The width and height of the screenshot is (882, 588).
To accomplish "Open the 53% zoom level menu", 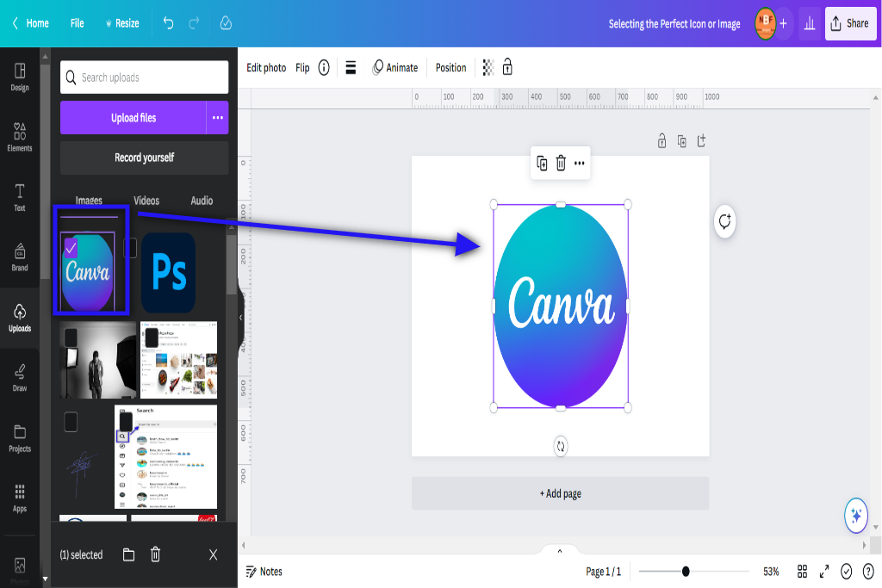I will coord(771,572).
